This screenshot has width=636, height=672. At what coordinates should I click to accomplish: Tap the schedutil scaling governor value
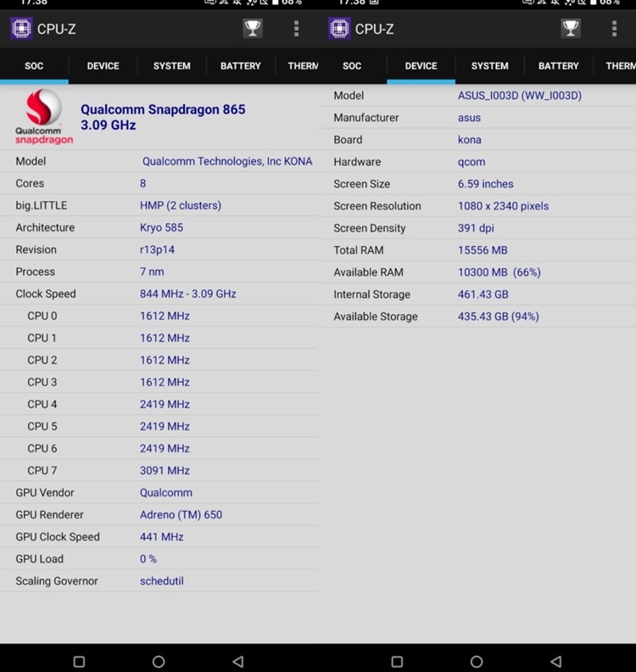point(162,581)
